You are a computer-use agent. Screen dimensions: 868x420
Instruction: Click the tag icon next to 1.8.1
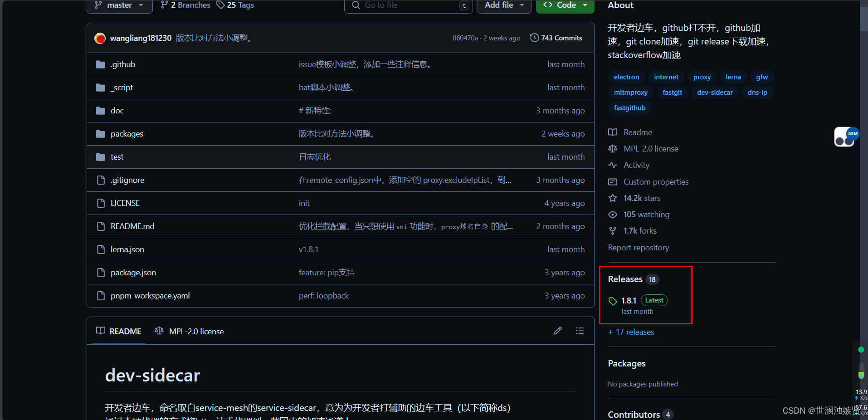coord(613,300)
